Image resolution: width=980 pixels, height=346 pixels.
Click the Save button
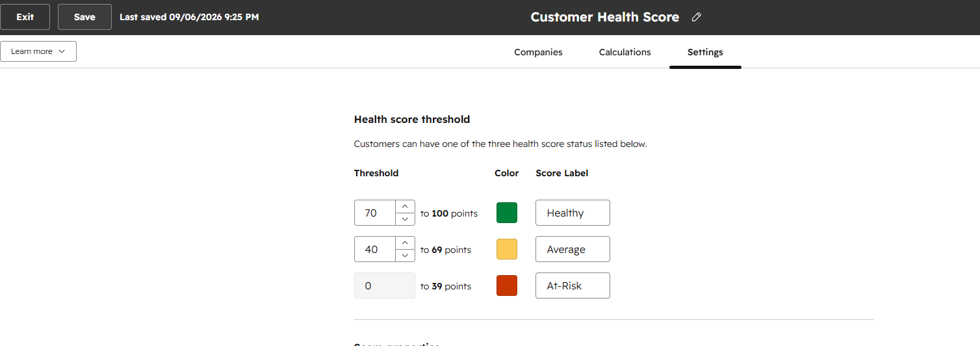click(x=84, y=17)
